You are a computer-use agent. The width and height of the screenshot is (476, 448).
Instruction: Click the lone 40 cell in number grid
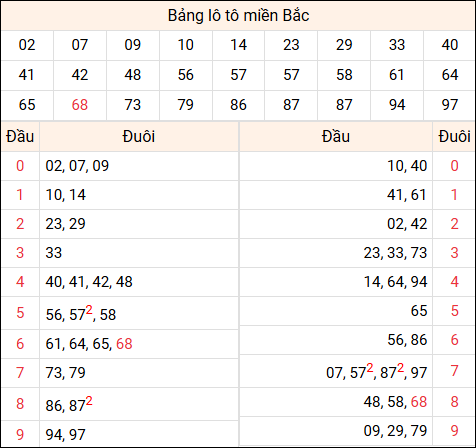(x=449, y=45)
